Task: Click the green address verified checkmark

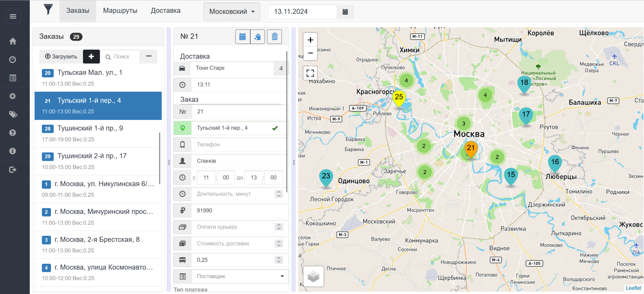Action: click(x=275, y=128)
